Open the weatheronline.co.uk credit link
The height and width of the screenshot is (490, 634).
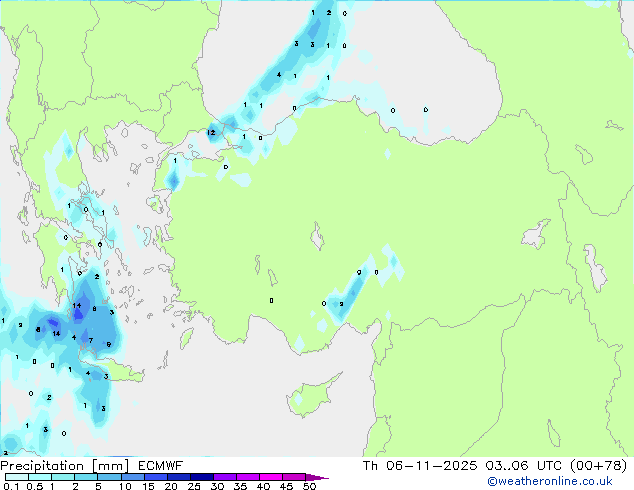[x=550, y=481]
